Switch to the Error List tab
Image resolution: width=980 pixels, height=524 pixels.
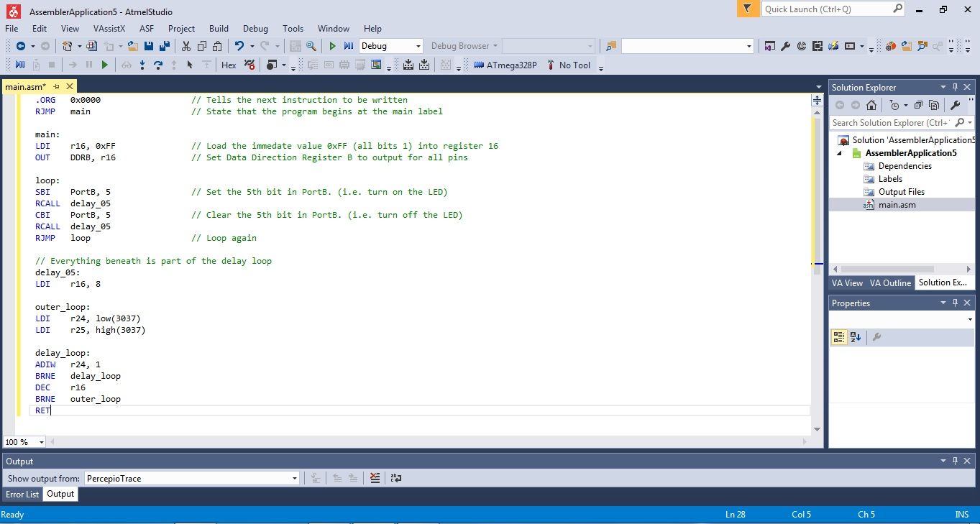coord(22,494)
